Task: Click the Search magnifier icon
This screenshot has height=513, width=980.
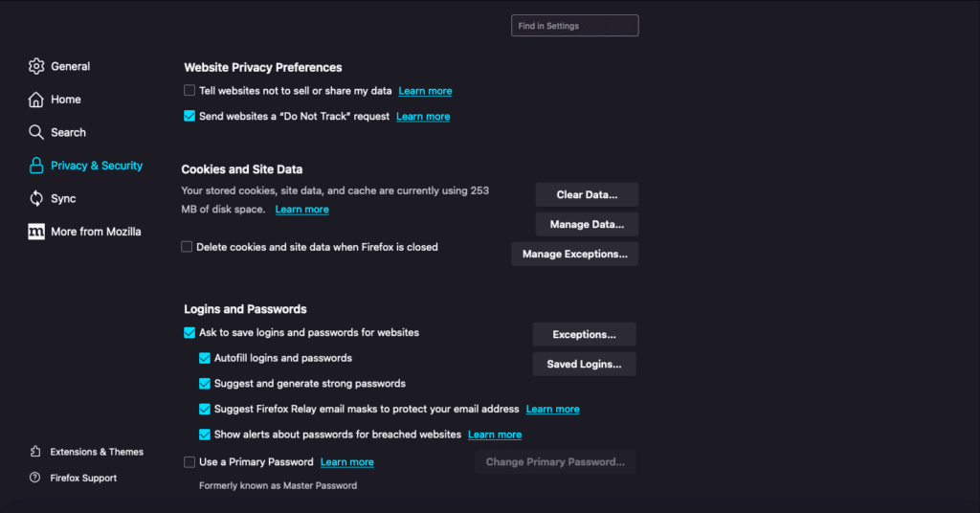Action: pos(36,132)
